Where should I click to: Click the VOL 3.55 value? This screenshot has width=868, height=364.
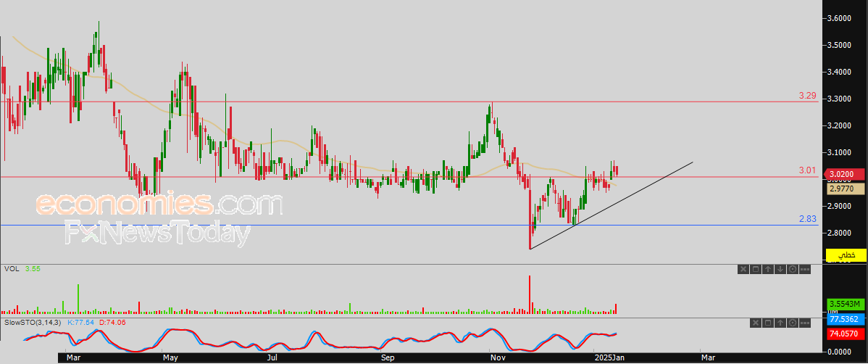(32, 269)
